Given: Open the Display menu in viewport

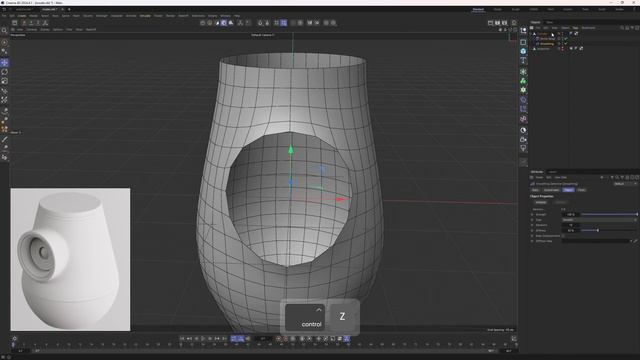Looking at the screenshot, I should (x=44, y=29).
